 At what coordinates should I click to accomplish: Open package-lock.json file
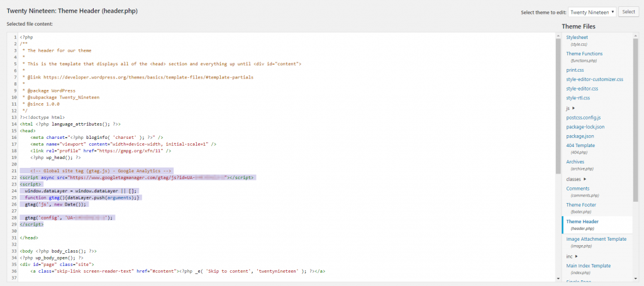point(584,127)
